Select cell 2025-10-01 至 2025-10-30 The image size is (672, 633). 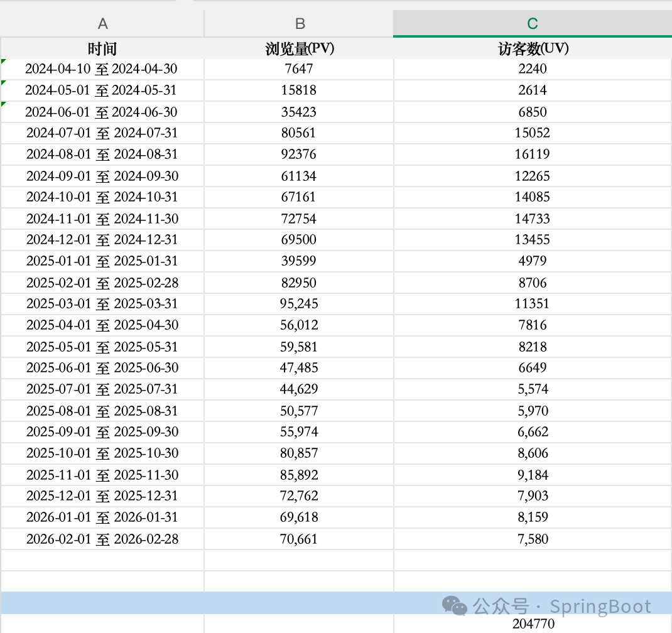(x=102, y=453)
